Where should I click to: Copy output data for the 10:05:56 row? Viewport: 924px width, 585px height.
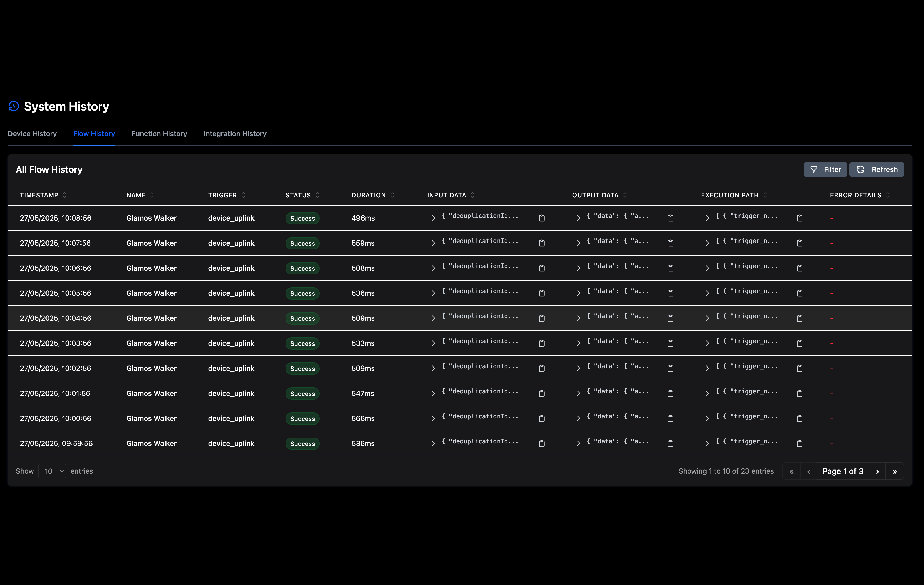click(x=670, y=293)
